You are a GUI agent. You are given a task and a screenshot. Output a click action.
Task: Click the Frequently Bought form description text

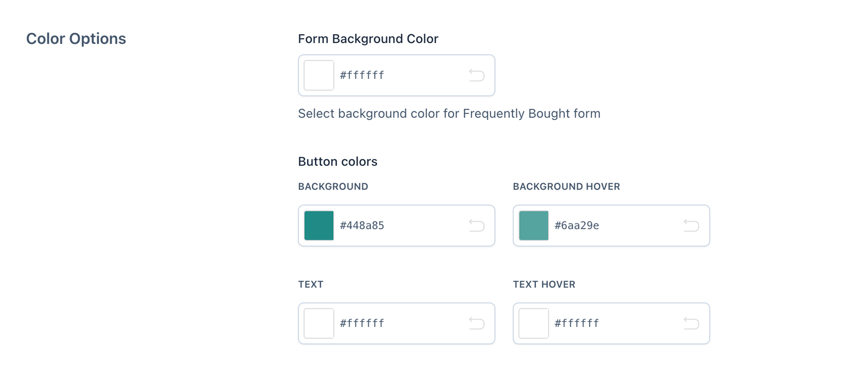coord(449,113)
